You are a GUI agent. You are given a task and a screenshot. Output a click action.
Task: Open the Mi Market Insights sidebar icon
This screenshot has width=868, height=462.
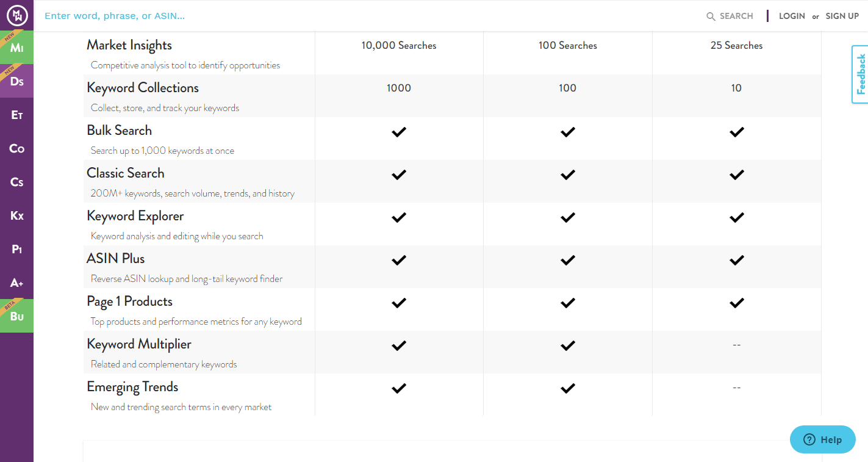16,48
